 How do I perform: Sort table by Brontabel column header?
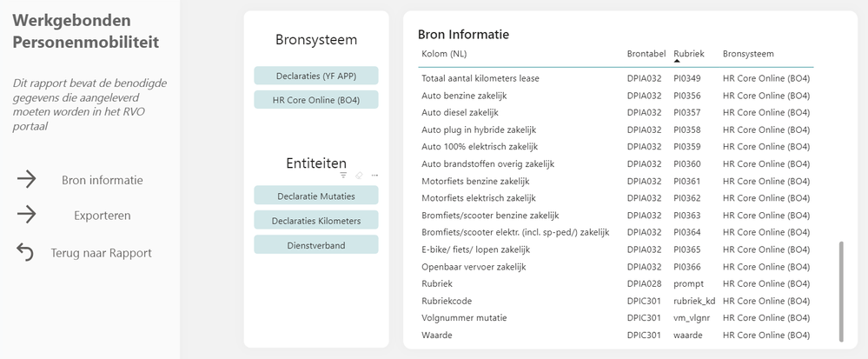pyautogui.click(x=646, y=54)
